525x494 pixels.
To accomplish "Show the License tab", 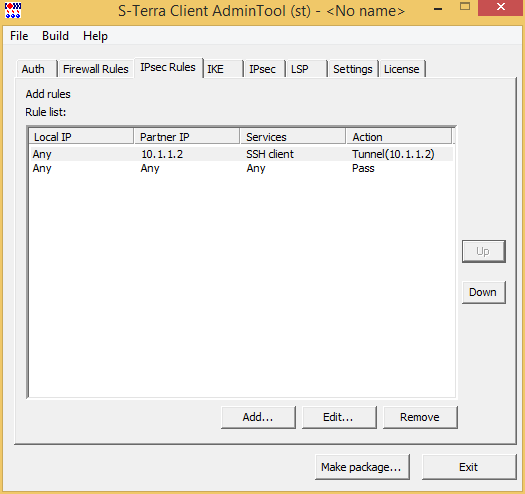I will tap(402, 69).
